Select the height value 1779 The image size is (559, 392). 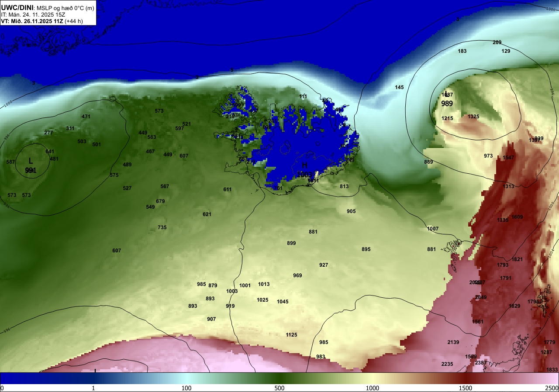[x=549, y=342]
